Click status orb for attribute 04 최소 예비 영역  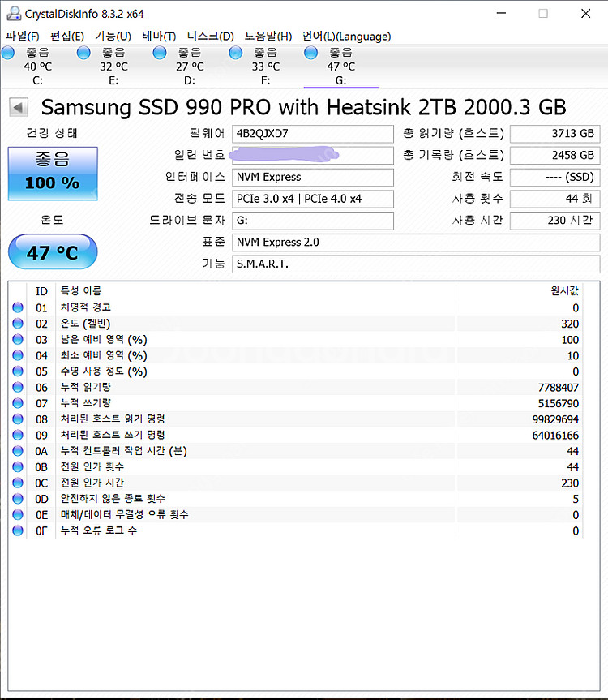(18, 355)
